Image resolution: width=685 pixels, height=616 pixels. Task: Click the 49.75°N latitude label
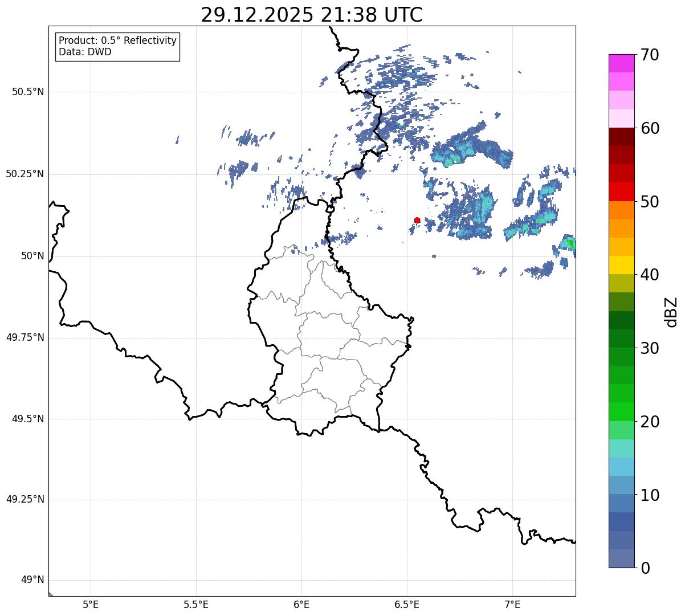(25, 337)
